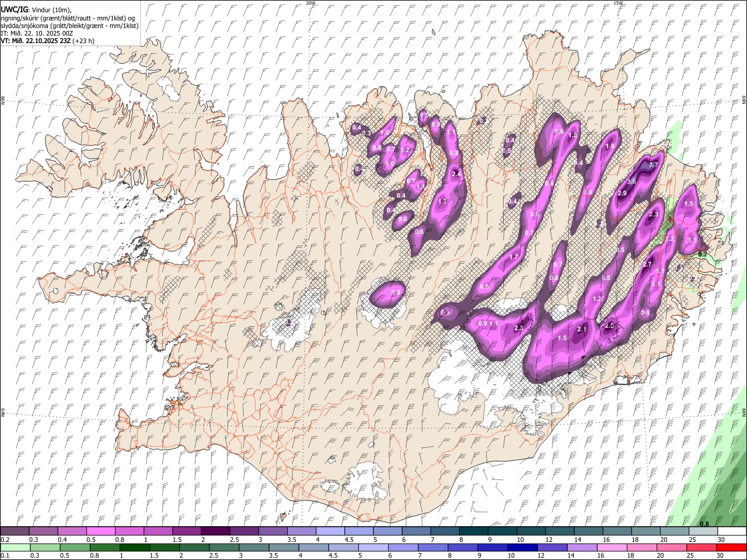Select the bottom legend swatch between 3.5 and 4
The image size is (747, 560).
pos(284,548)
